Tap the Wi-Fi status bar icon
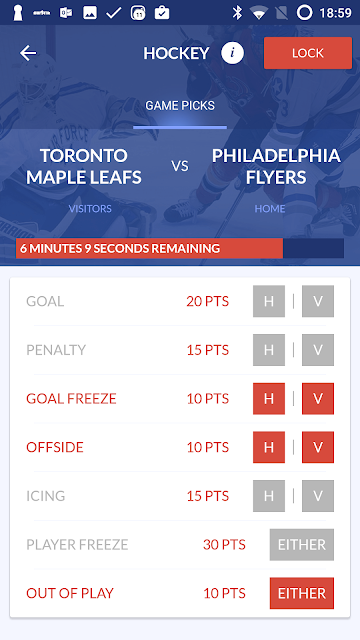The width and height of the screenshot is (360, 640). pos(259,13)
